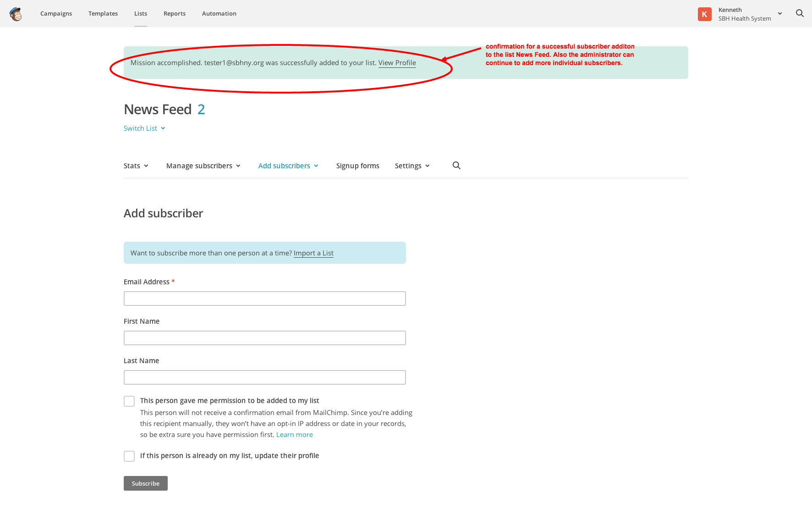Follow the View Profile link
This screenshot has width=812, height=520.
pos(397,63)
